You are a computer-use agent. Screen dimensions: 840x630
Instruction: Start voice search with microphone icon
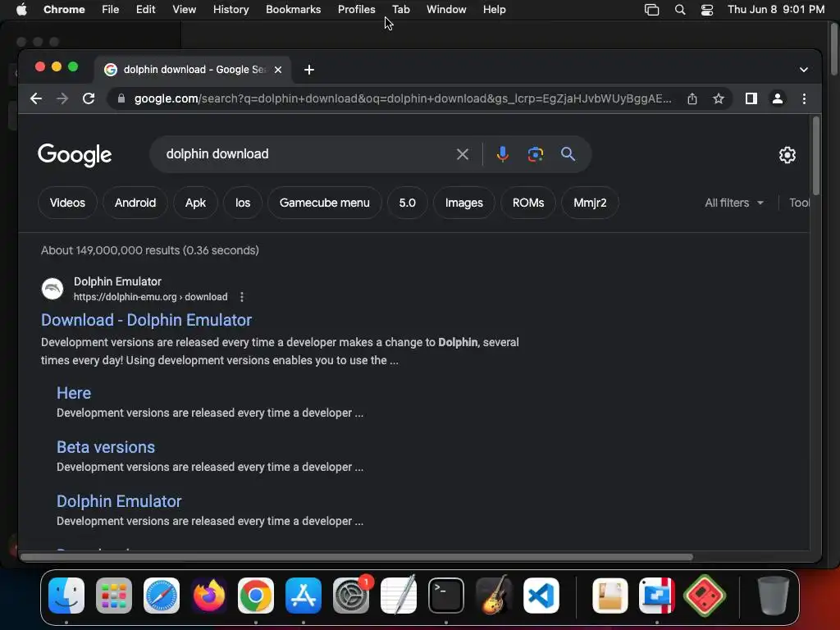(503, 154)
